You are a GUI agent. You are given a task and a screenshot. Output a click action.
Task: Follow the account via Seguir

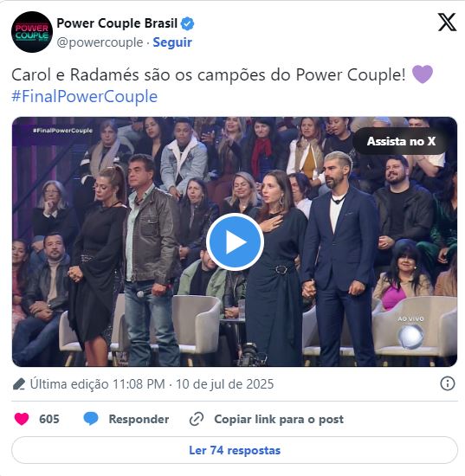pyautogui.click(x=172, y=42)
